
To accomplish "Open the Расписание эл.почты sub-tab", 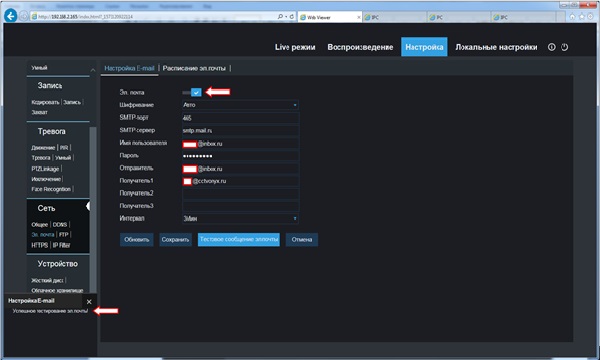I will pos(194,68).
